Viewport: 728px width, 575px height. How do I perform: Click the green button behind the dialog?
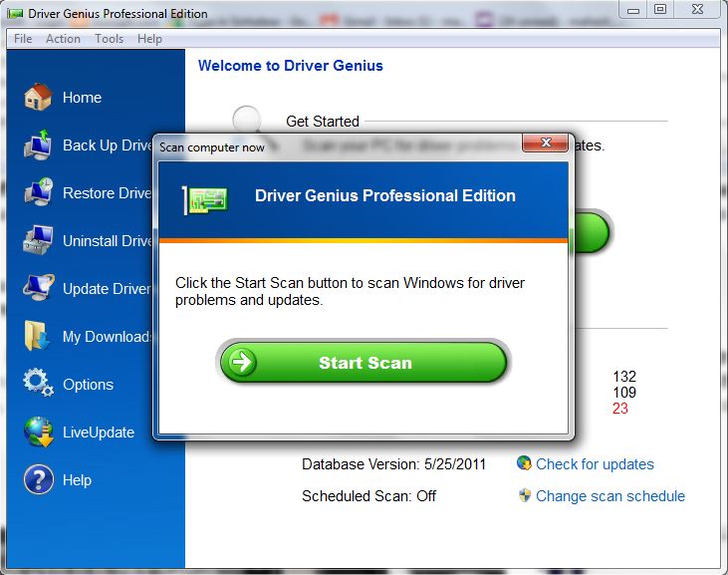(591, 233)
